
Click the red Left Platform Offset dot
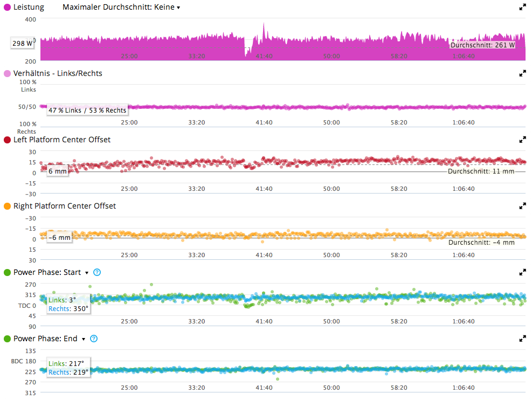8,140
